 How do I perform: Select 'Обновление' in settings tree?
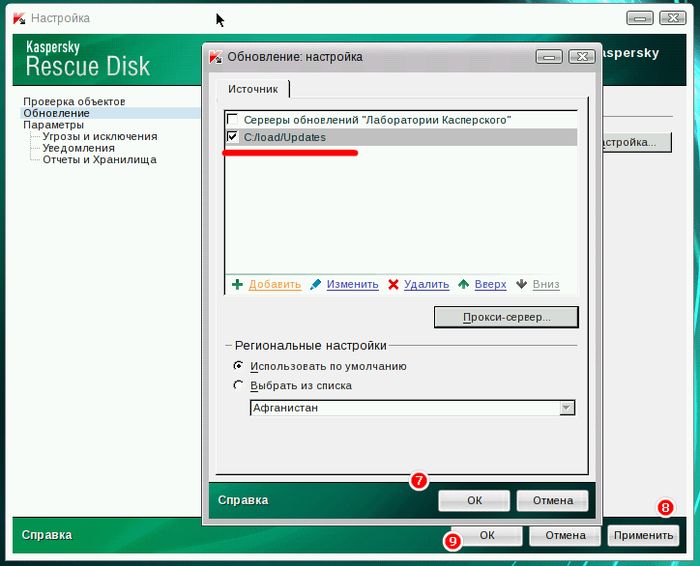(56, 113)
